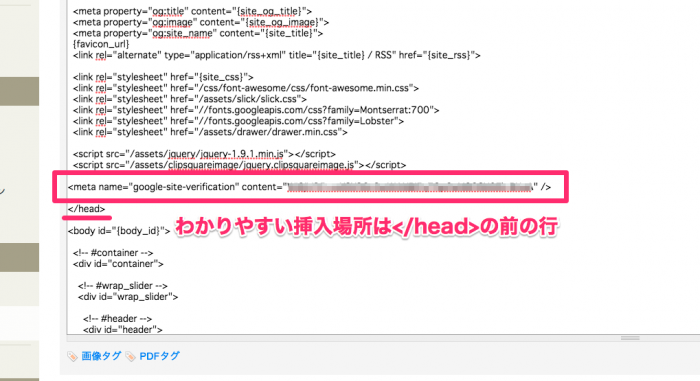Click the Lobster font stylesheet line
700x381 pixels.
(238, 121)
